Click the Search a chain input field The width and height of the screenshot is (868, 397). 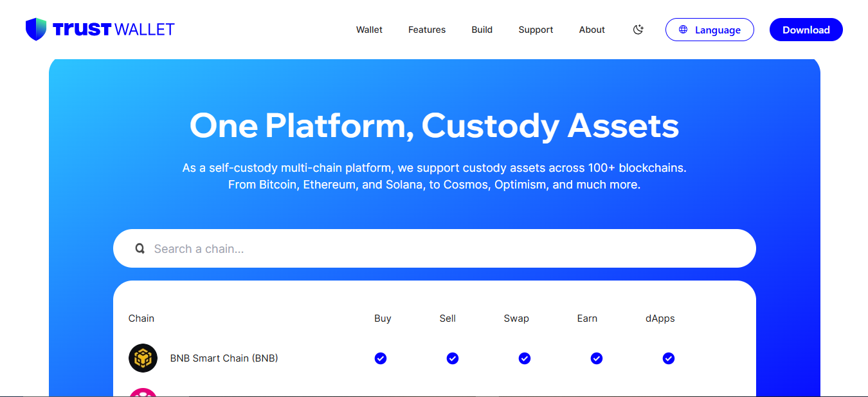click(444, 249)
